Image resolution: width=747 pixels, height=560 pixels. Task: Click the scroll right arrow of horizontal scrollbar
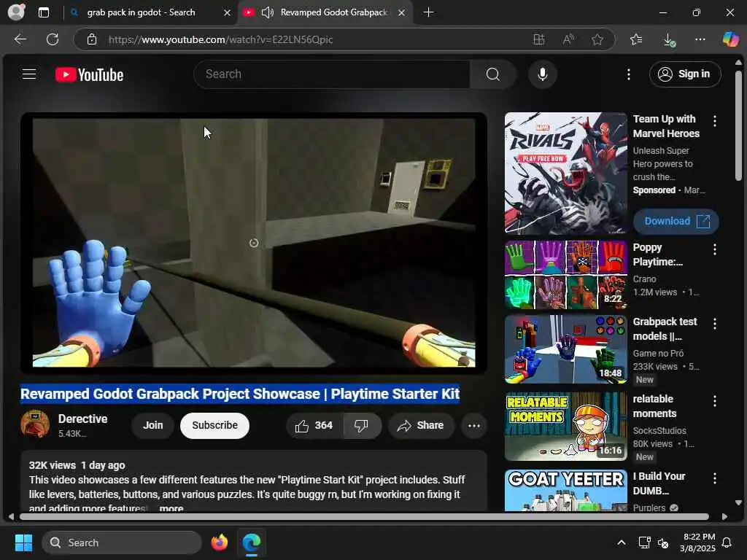[x=724, y=517]
